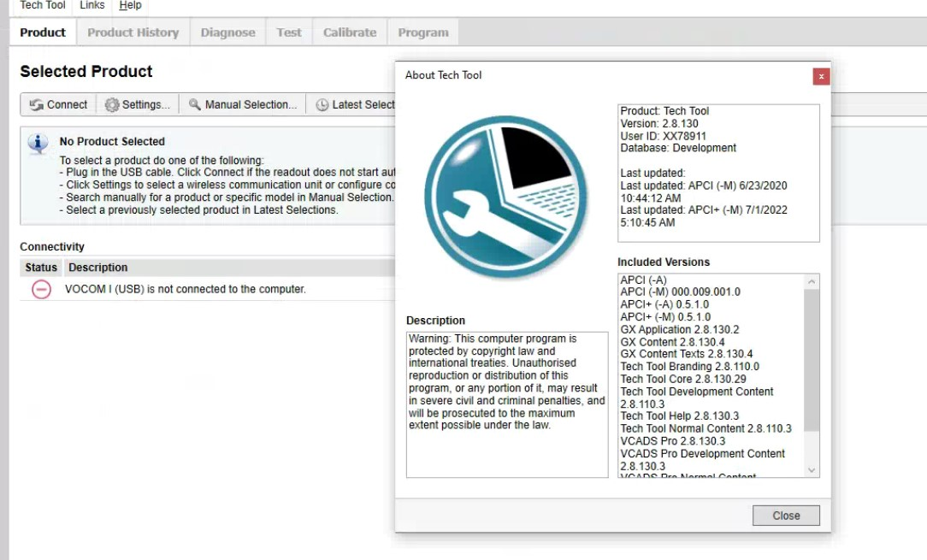
Task: Select 'APCI (-A)' in Included Versions
Action: point(643,280)
